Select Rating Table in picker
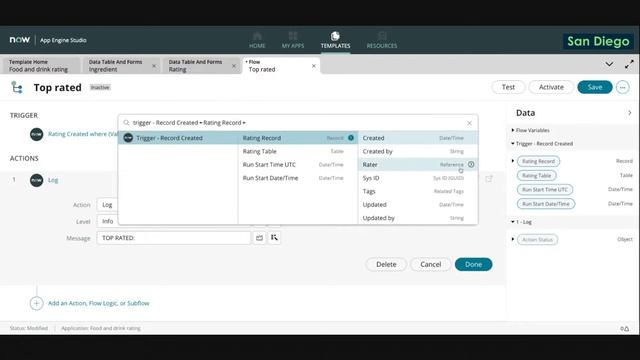The height and width of the screenshot is (360, 640). pyautogui.click(x=298, y=151)
